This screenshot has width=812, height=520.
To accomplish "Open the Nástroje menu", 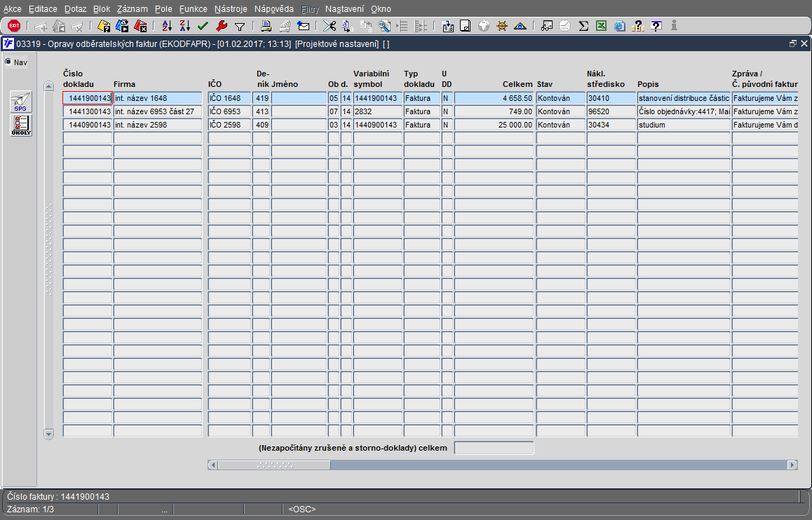I will coord(231,9).
